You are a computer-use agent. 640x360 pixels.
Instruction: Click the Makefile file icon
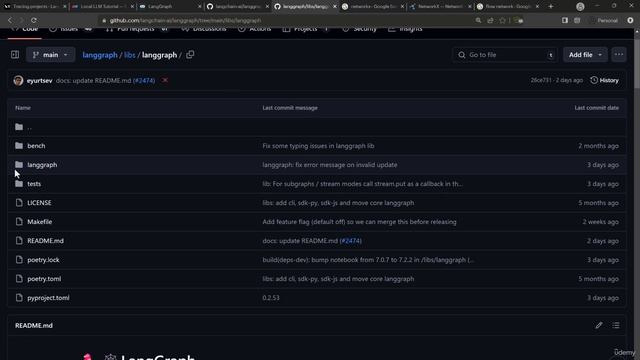(19, 222)
